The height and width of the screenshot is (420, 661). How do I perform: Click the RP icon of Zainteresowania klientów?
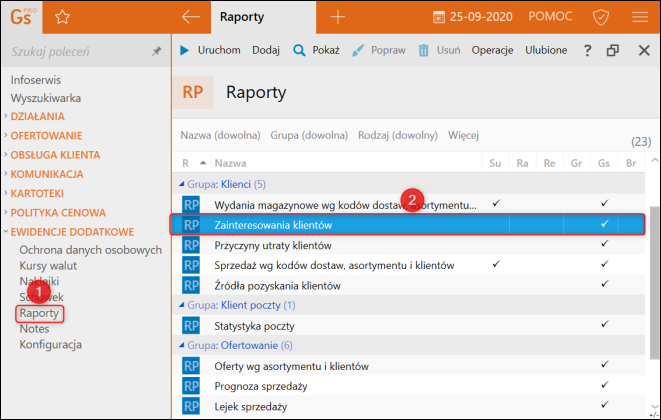191,225
